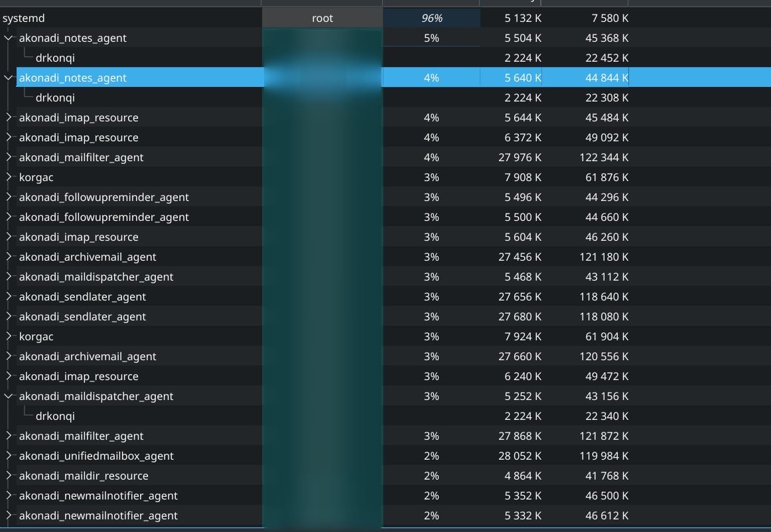Click the 5 132 K memory value

(523, 18)
